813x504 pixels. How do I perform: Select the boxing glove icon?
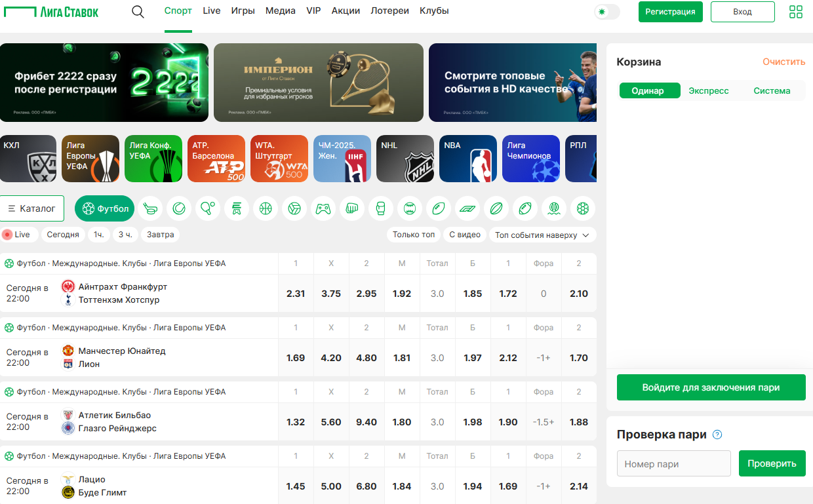click(x=381, y=208)
